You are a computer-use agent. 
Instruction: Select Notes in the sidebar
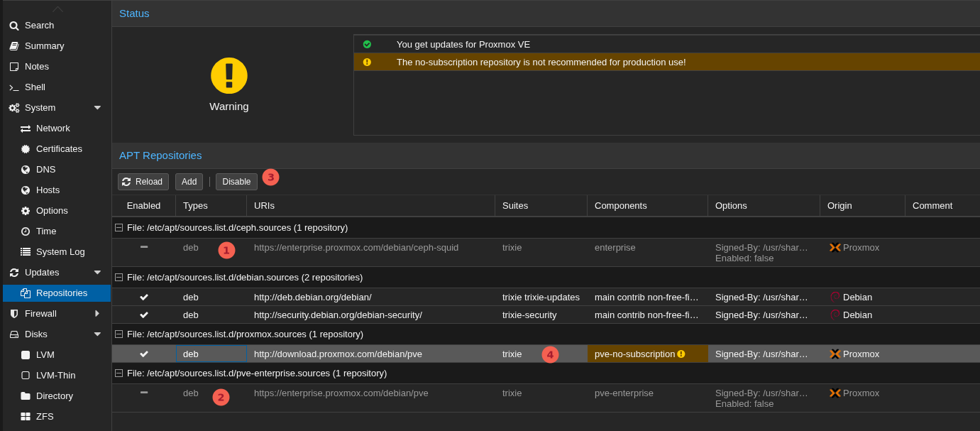(14, 66)
